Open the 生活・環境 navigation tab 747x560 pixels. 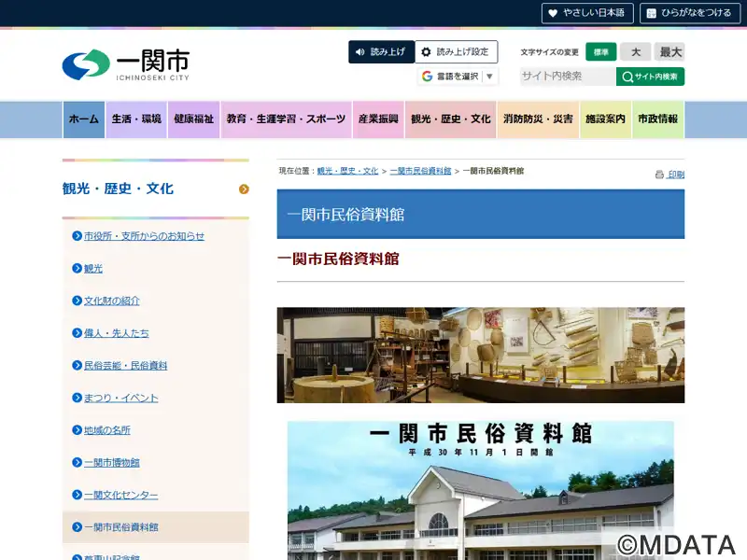coord(136,119)
